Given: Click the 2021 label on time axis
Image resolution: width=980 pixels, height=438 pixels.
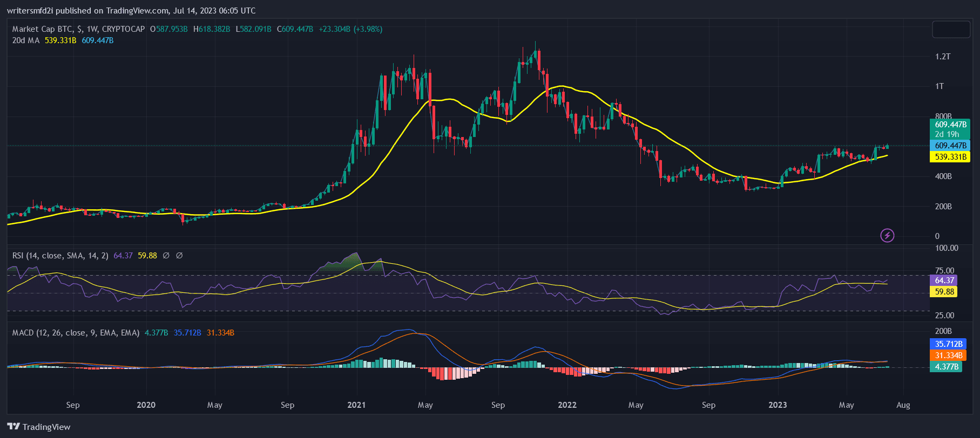Looking at the screenshot, I should (356, 405).
